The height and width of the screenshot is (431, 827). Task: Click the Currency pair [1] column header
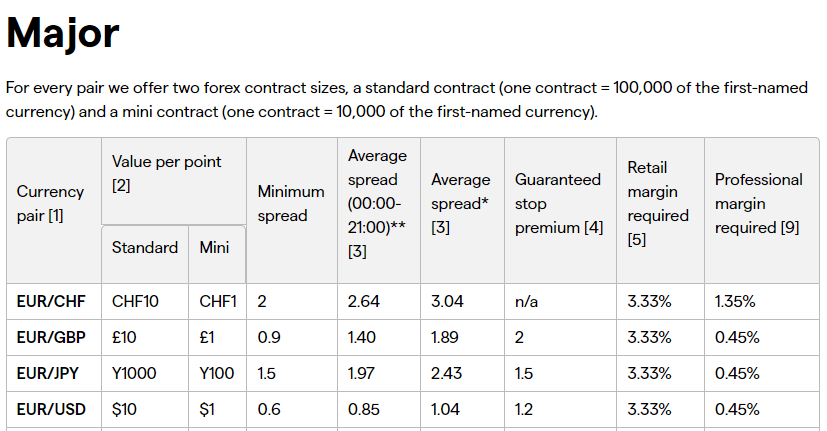click(50, 202)
